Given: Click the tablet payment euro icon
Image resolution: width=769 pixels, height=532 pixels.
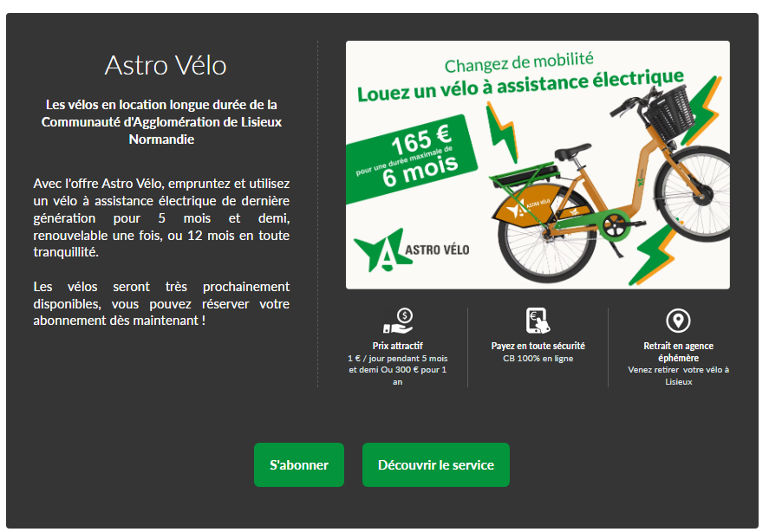Looking at the screenshot, I should click(x=538, y=321).
